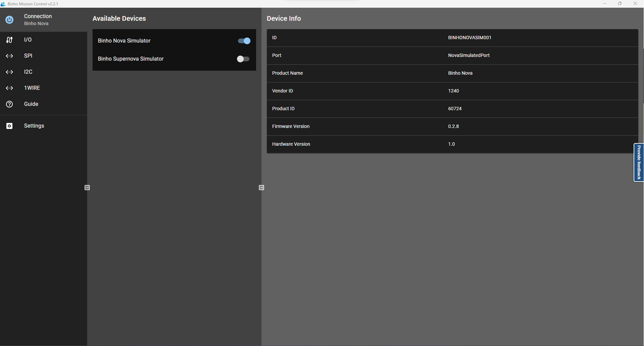This screenshot has width=644, height=346.
Task: Click the Product Name row label
Action: pyautogui.click(x=288, y=73)
